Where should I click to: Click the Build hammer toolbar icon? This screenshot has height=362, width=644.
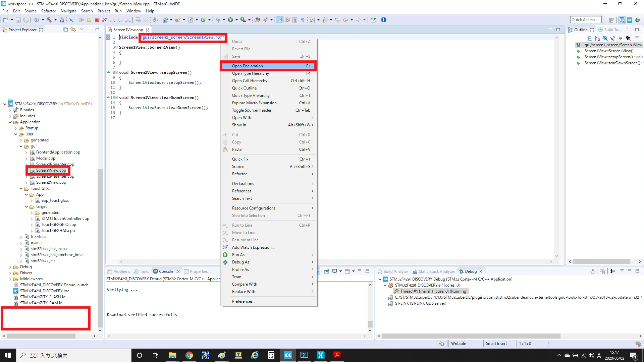(x=49, y=20)
